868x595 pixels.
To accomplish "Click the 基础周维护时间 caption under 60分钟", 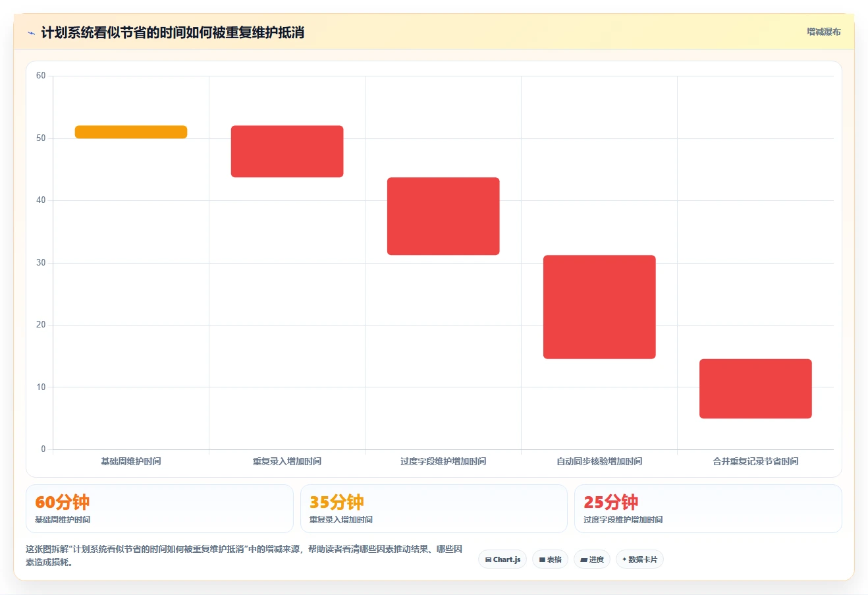I will pyautogui.click(x=63, y=520).
